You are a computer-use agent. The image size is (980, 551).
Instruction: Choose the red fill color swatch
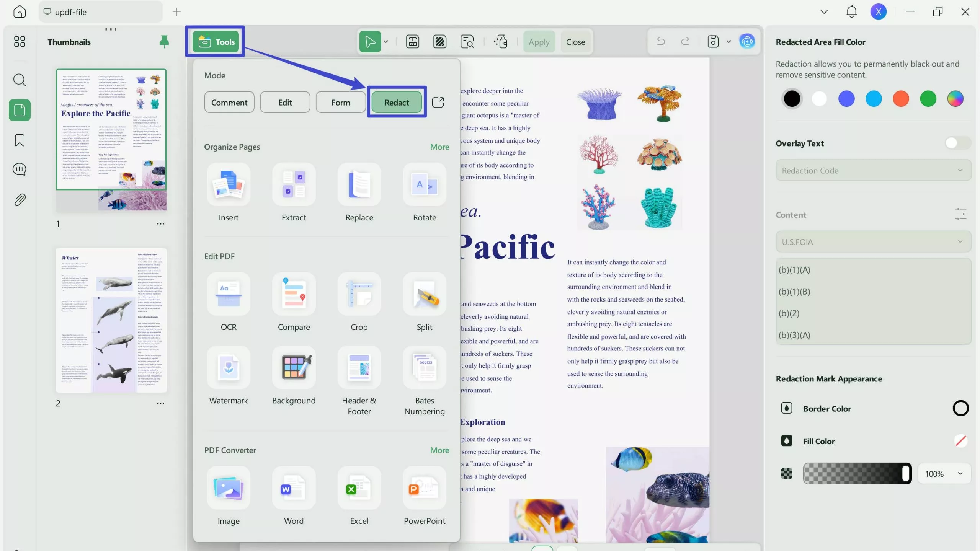coord(900,99)
